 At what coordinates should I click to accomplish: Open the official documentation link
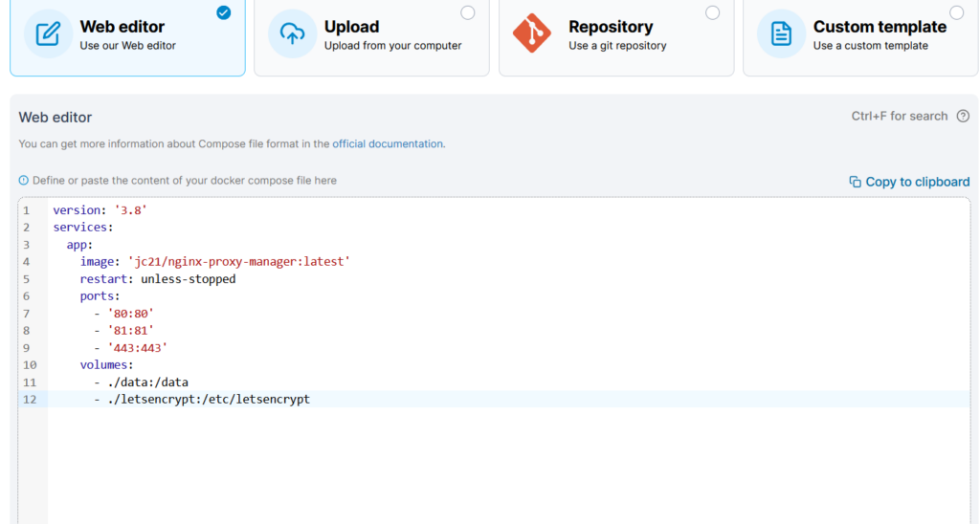coord(388,143)
